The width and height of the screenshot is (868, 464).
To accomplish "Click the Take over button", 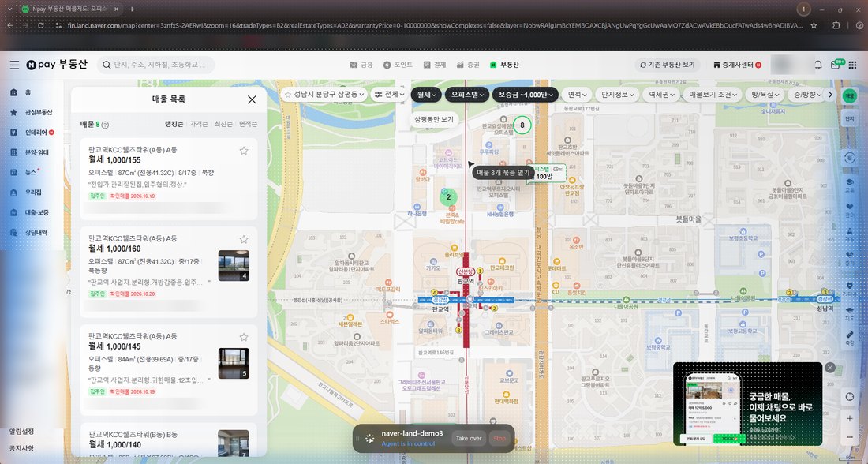I will click(469, 438).
